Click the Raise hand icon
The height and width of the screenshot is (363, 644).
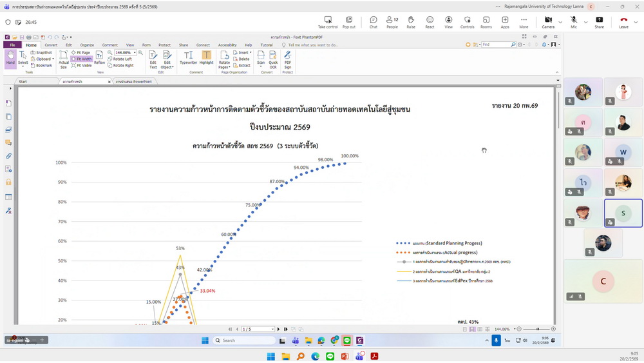coord(411,22)
